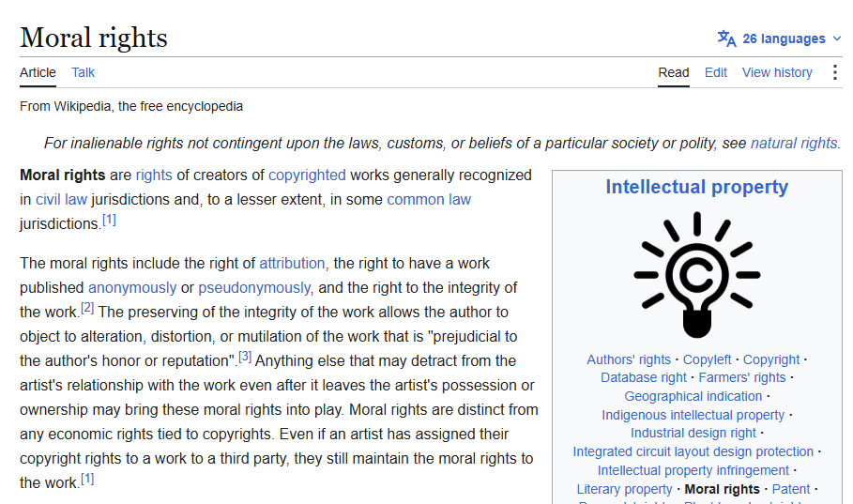
Task: Follow the anonymously link
Action: pos(132,288)
